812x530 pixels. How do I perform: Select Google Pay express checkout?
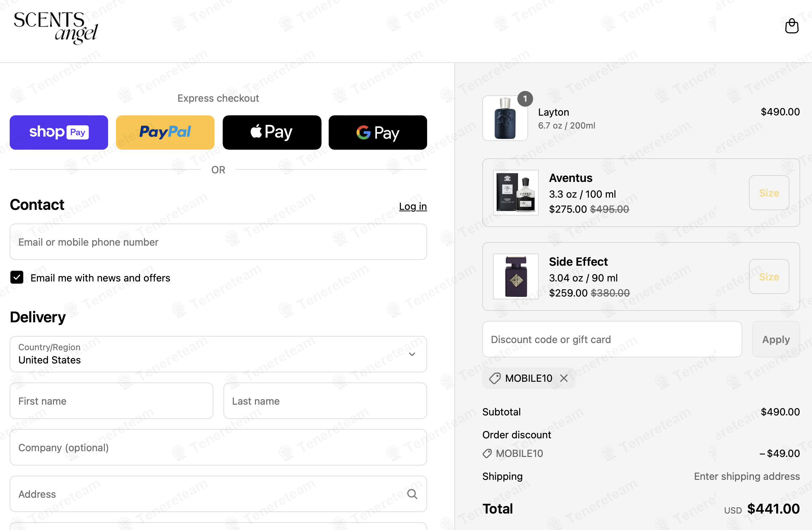[378, 132]
